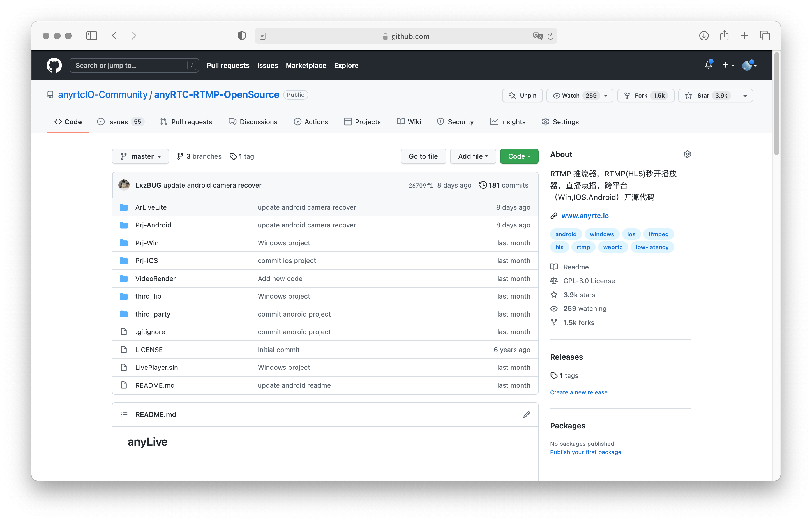This screenshot has height=522, width=812.
Task: Expand Star dropdown options
Action: point(744,95)
